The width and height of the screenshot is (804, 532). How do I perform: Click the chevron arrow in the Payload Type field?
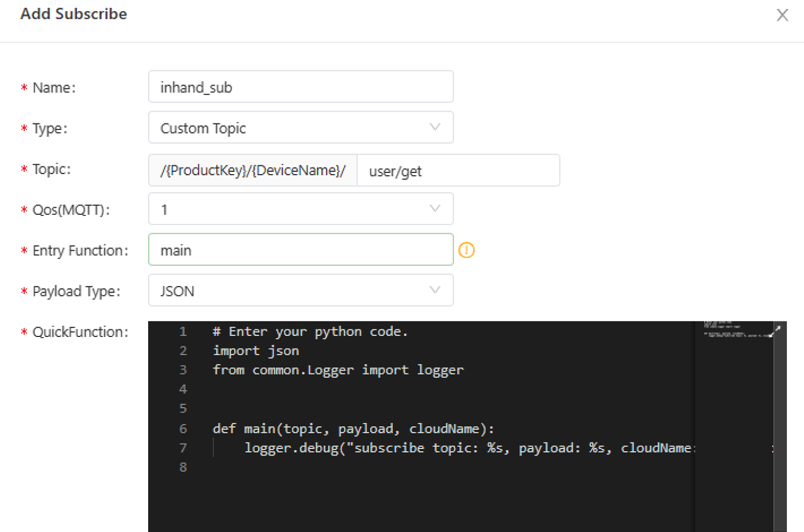tap(435, 290)
